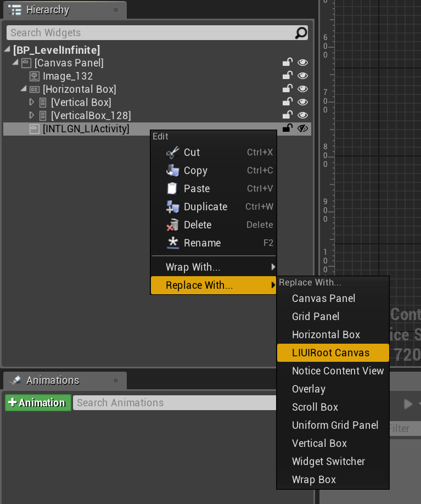Open the Wrap With menu entry
Image resolution: width=421 pixels, height=504 pixels.
[214, 267]
